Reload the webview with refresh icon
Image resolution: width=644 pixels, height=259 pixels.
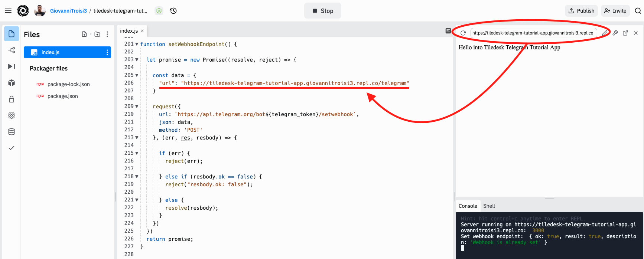pos(463,33)
